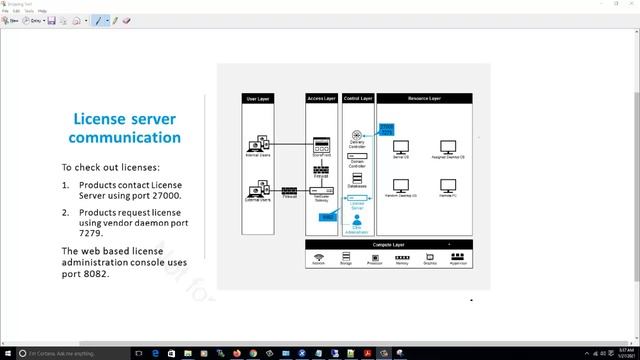
Task: Select the Pen tool
Action: pyautogui.click(x=98, y=20)
